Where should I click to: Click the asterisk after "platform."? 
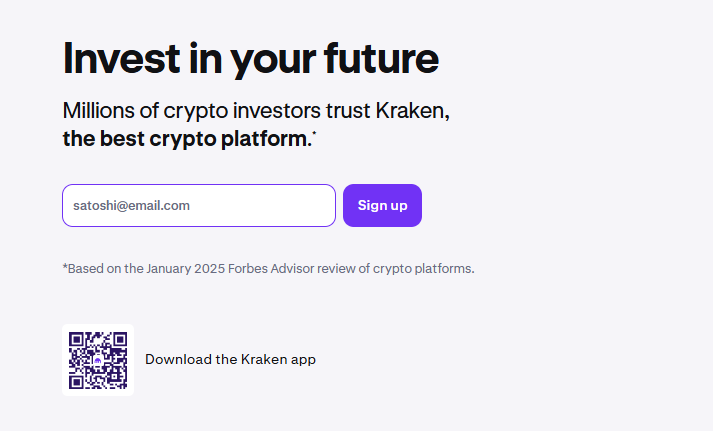[x=314, y=134]
